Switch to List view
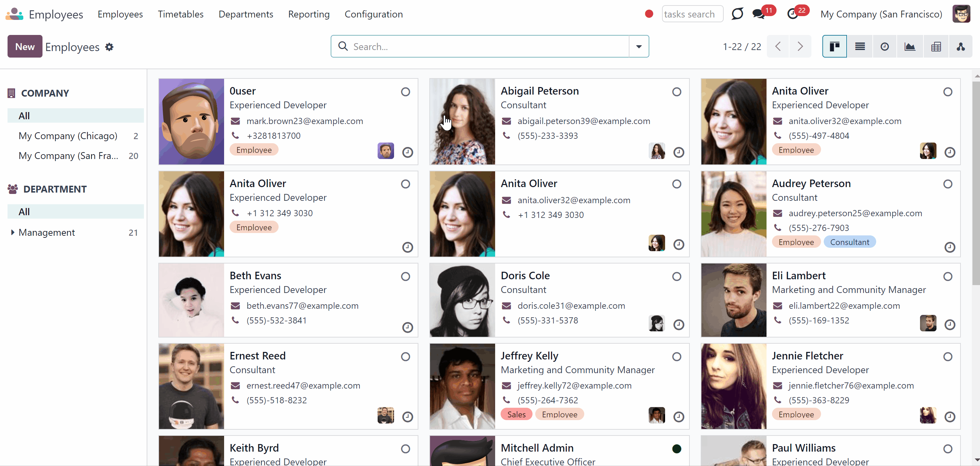Screen dimensions: 980x466 coord(860,46)
